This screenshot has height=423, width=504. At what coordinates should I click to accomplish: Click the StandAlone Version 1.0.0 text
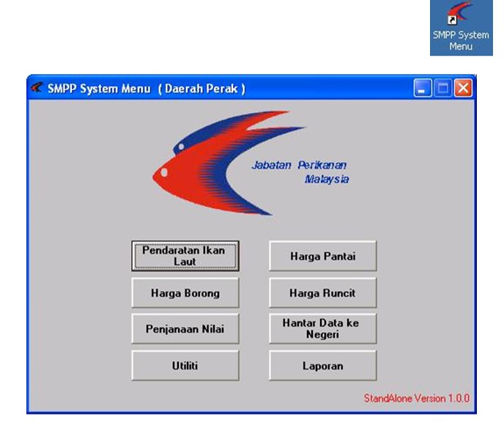click(417, 398)
